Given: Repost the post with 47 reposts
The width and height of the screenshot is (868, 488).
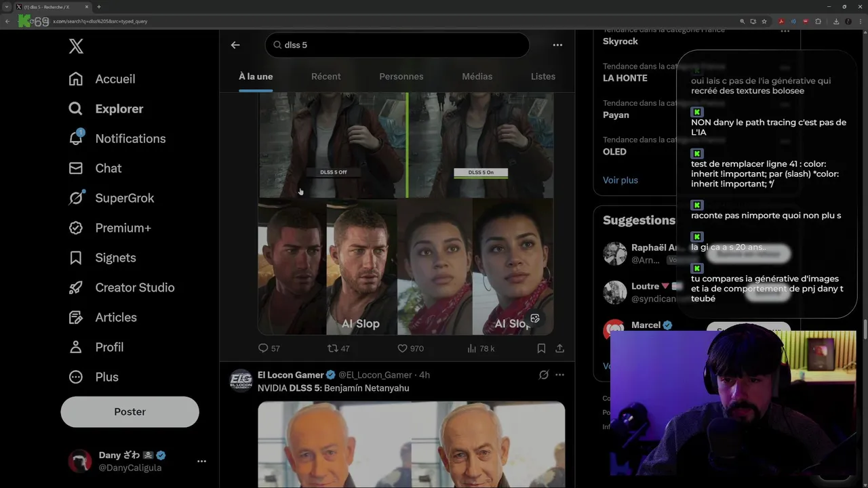Looking at the screenshot, I should (338, 348).
